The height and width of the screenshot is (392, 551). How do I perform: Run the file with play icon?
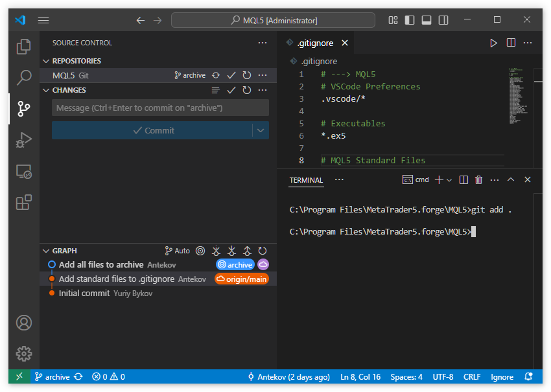(493, 43)
